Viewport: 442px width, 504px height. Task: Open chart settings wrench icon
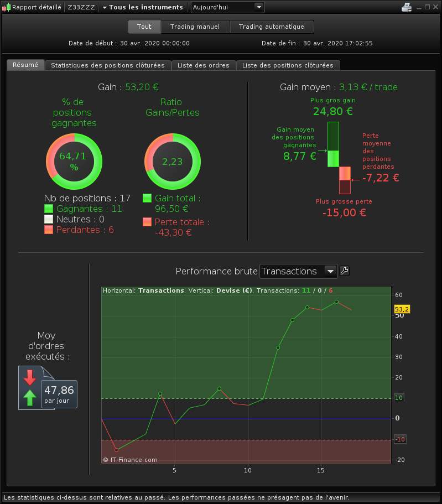coord(344,271)
